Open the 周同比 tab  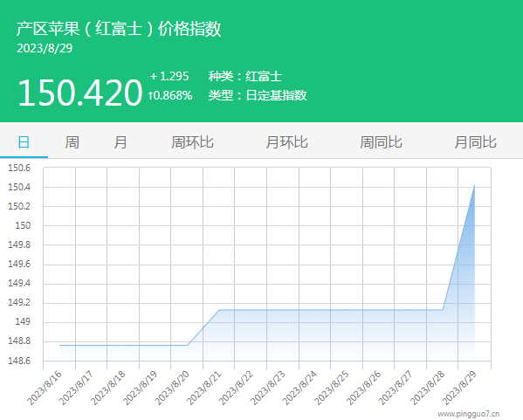381,142
